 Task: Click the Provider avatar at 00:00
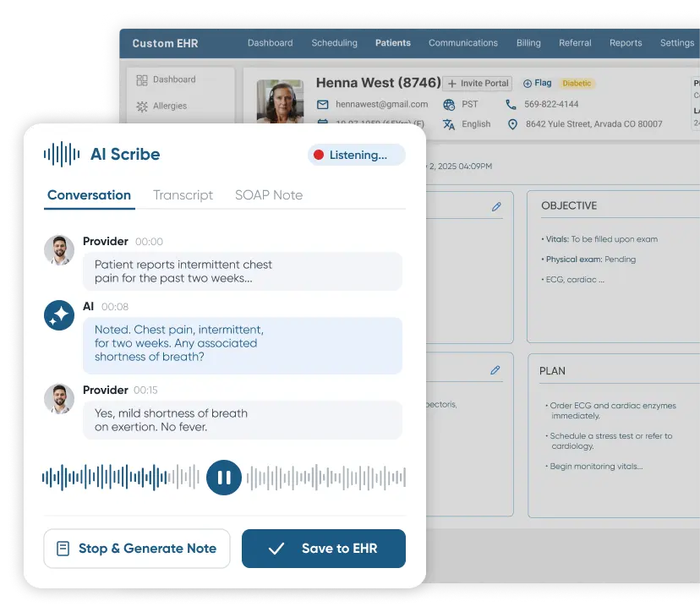(59, 250)
